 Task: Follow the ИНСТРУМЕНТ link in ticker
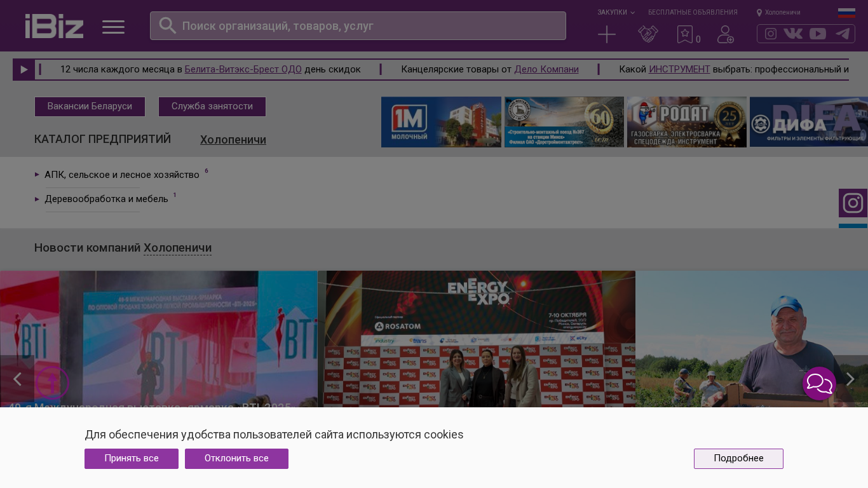coord(679,69)
